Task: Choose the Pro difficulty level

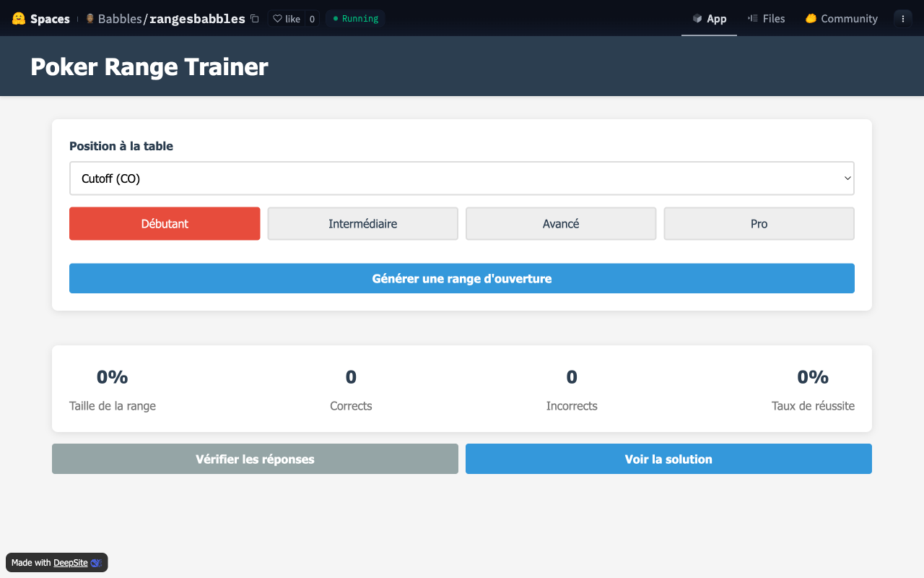Action: click(x=759, y=224)
